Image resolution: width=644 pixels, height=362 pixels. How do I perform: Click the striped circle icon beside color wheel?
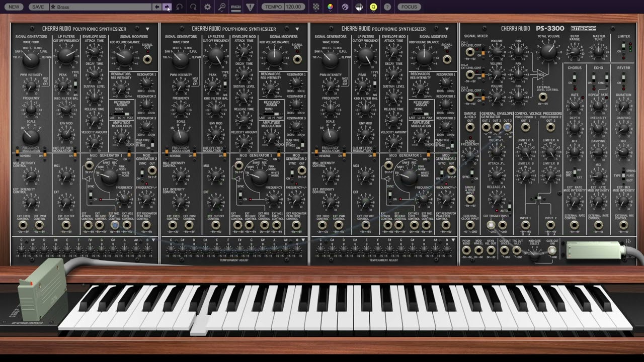pyautogui.click(x=345, y=7)
